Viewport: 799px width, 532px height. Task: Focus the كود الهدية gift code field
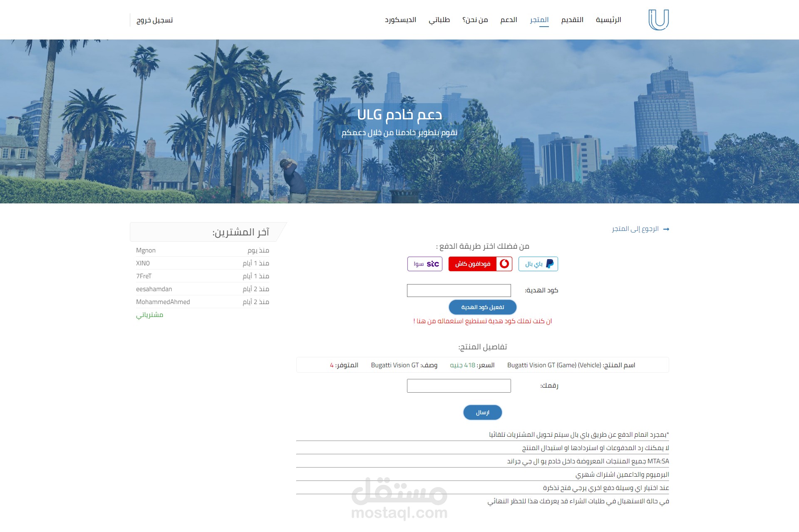tap(459, 290)
